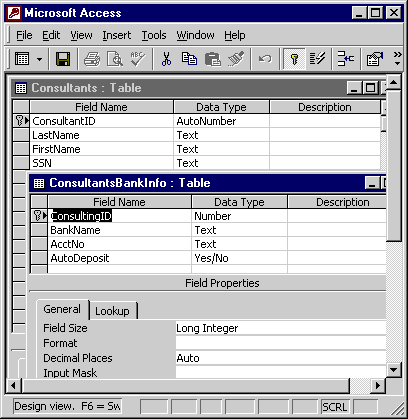408x419 pixels.
Task: Click the BankName field name cell
Action: (120, 230)
